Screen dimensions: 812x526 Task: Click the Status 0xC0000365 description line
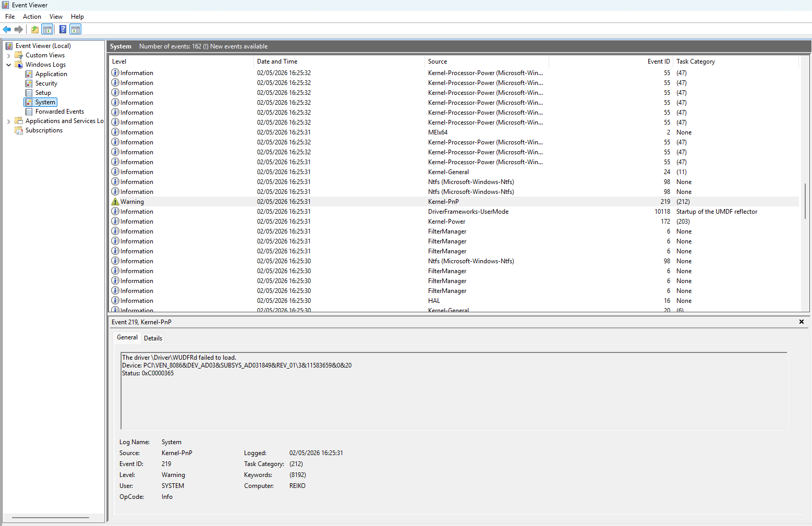point(148,373)
